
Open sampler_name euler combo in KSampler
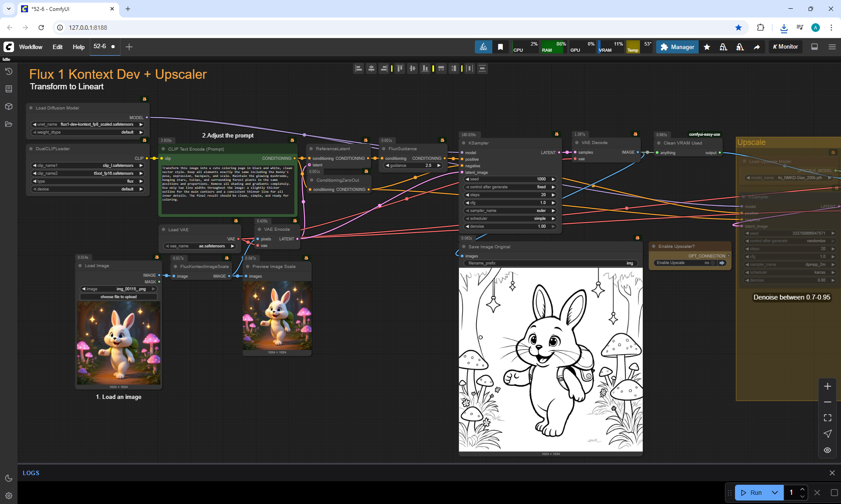[510, 211]
